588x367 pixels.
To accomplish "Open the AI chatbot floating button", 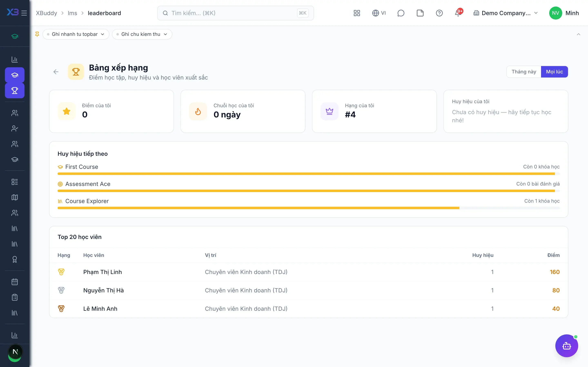I will click(x=567, y=346).
